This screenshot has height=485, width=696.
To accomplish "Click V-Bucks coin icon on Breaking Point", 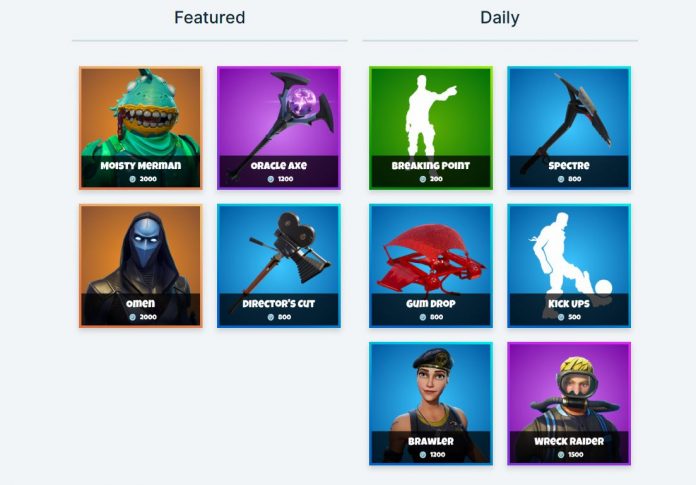I will 423,179.
